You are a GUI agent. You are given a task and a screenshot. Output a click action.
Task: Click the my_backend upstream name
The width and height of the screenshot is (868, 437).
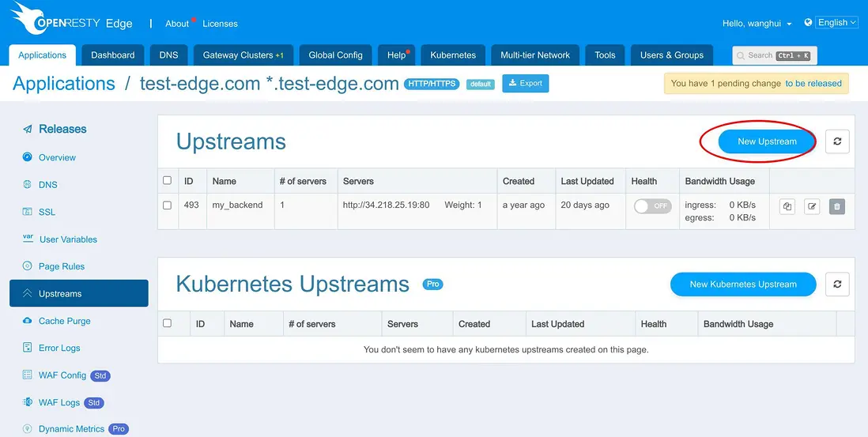pyautogui.click(x=237, y=205)
